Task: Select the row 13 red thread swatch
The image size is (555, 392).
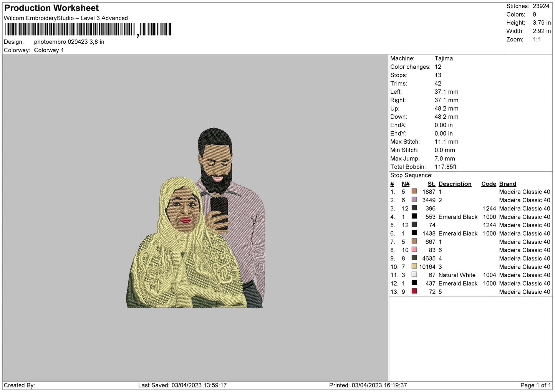Action: tap(414, 291)
